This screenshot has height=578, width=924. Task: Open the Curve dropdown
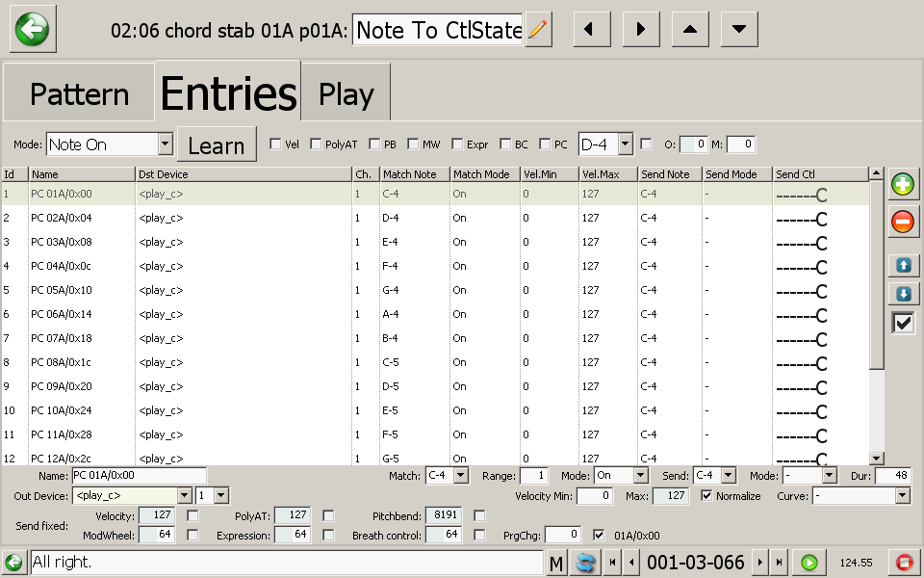902,496
